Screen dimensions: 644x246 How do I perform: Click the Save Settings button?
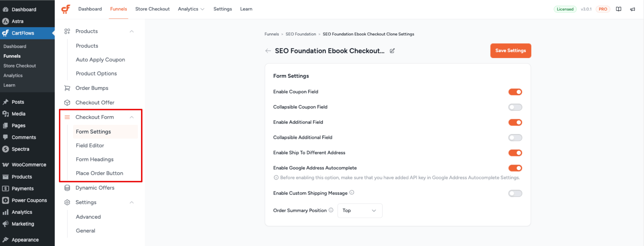511,51
